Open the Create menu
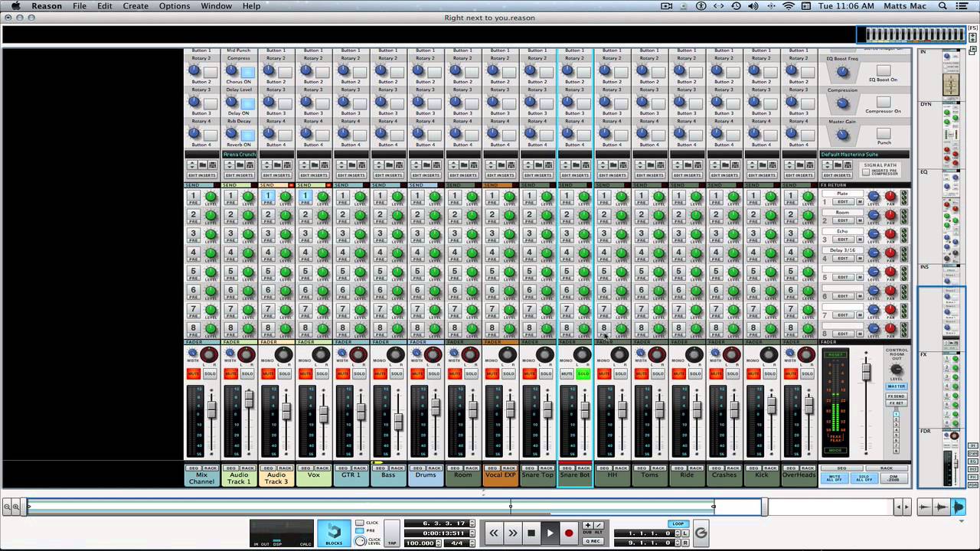The width and height of the screenshot is (980, 551). (x=136, y=6)
